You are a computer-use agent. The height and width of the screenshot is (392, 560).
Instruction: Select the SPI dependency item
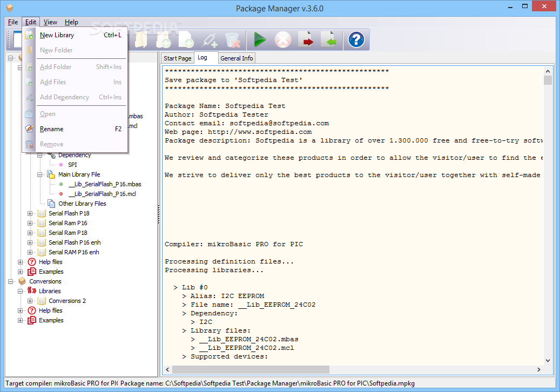72,165
